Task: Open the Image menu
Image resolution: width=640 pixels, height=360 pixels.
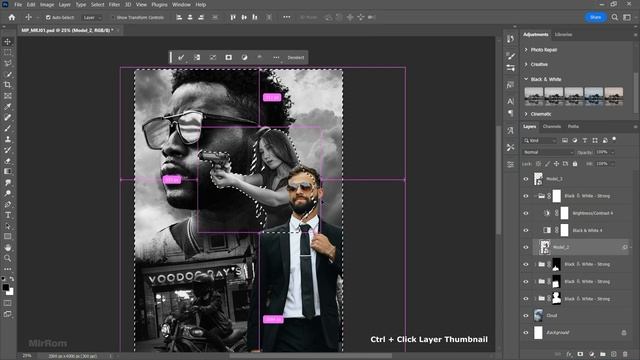Action: pos(47,5)
